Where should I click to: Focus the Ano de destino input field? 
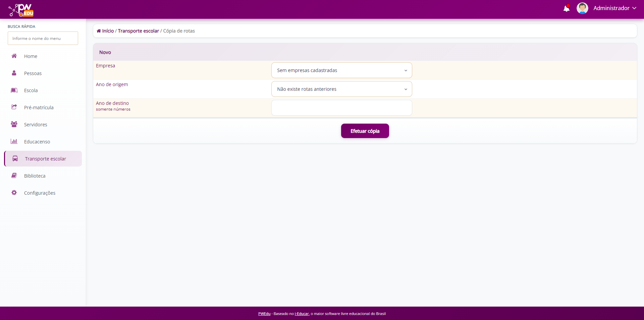click(341, 108)
